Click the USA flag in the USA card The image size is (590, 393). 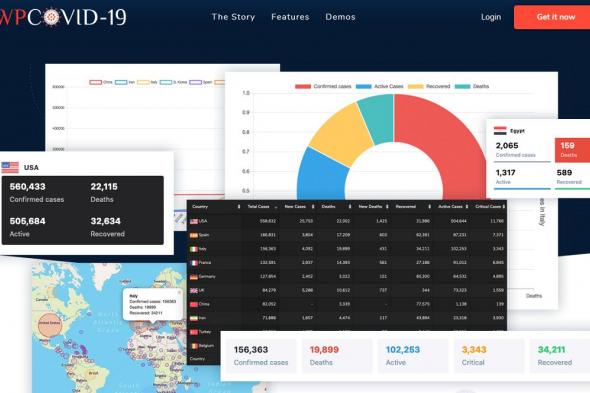tap(10, 168)
